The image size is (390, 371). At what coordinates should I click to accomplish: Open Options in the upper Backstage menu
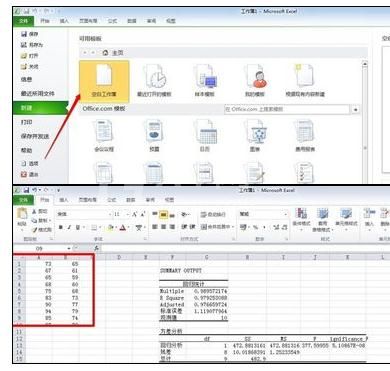coord(30,163)
